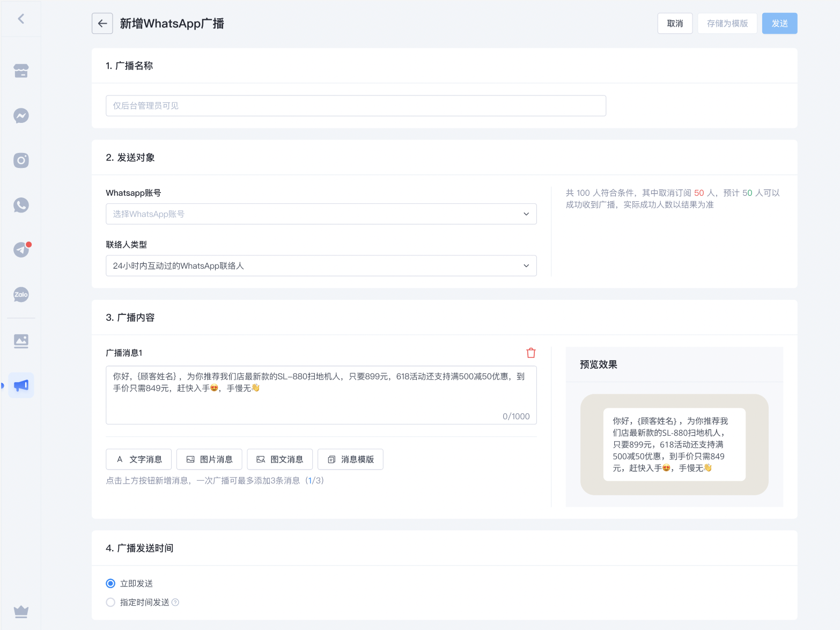
Task: Open the crown premium icon in sidebar
Action: pyautogui.click(x=21, y=612)
